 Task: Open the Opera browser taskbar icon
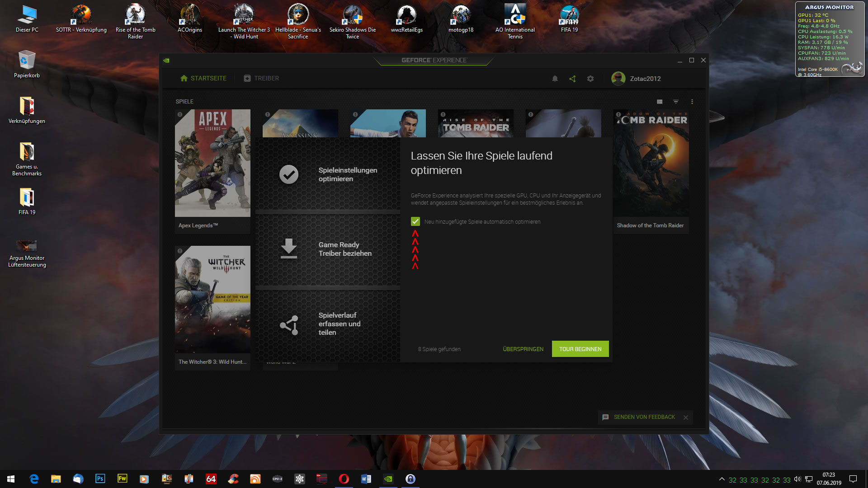(x=344, y=479)
